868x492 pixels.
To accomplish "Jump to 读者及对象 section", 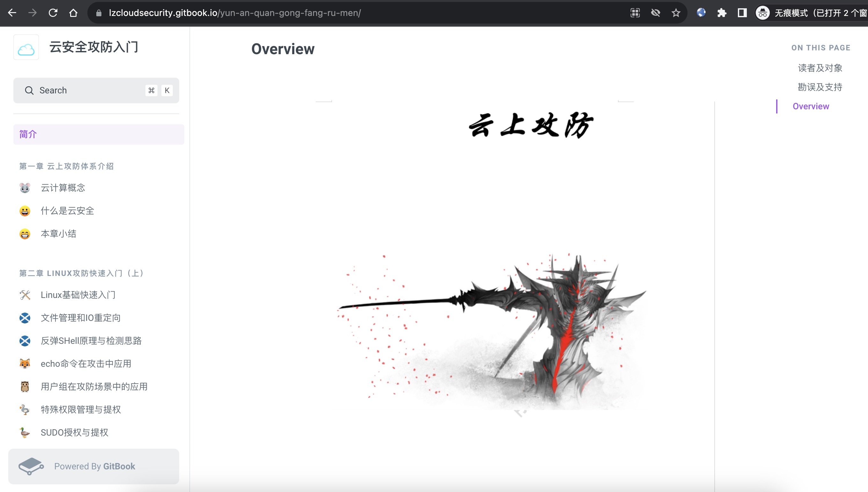I will (820, 68).
